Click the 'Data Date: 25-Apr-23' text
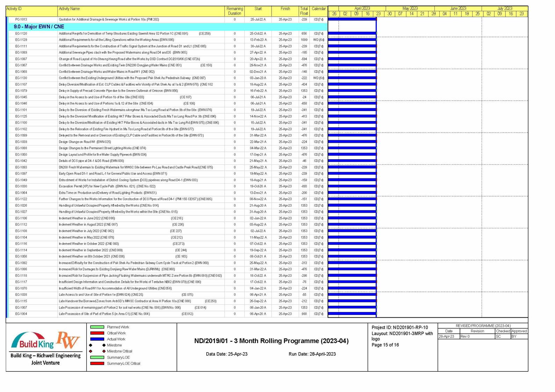555x392 pixels. (227, 354)
